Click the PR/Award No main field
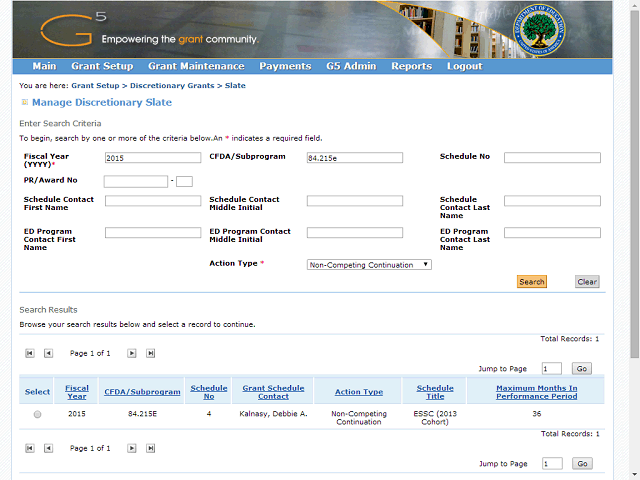The image size is (640, 480). pyautogui.click(x=136, y=182)
